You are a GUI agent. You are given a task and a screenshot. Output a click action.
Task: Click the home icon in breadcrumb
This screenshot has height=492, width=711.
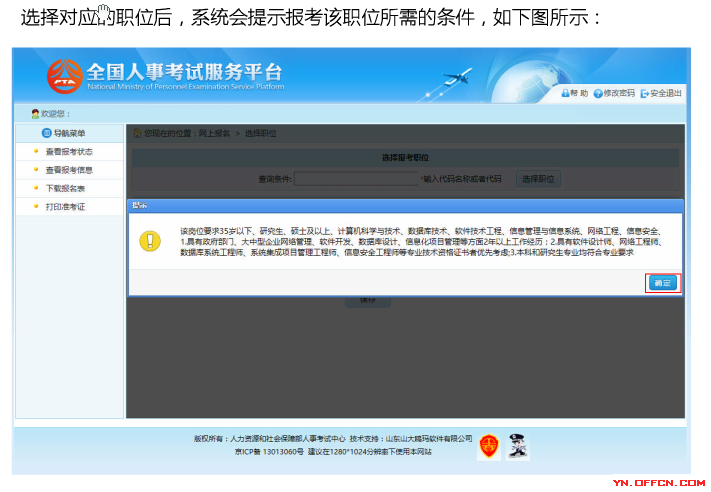137,133
